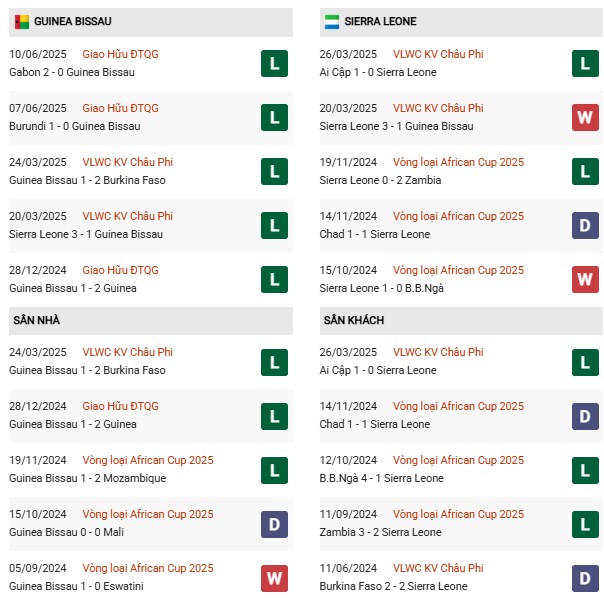
Task: Click the L badge for Gabon 2 - 0 match
Action: click(273, 64)
